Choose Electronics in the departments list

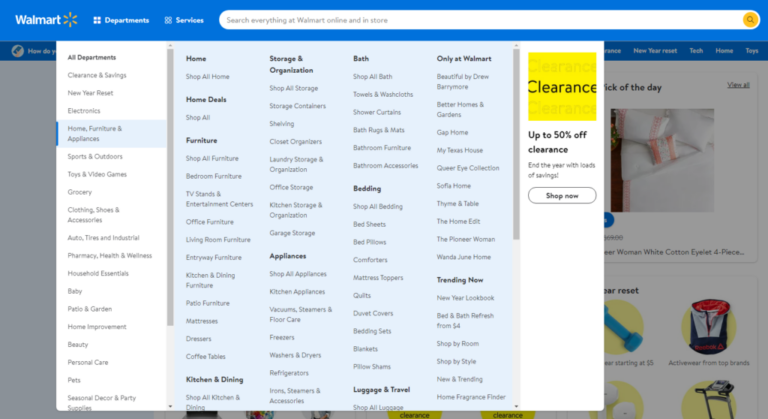tap(84, 110)
